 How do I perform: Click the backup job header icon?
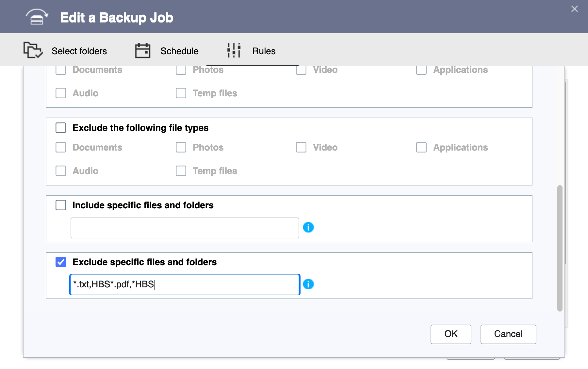coord(37,17)
